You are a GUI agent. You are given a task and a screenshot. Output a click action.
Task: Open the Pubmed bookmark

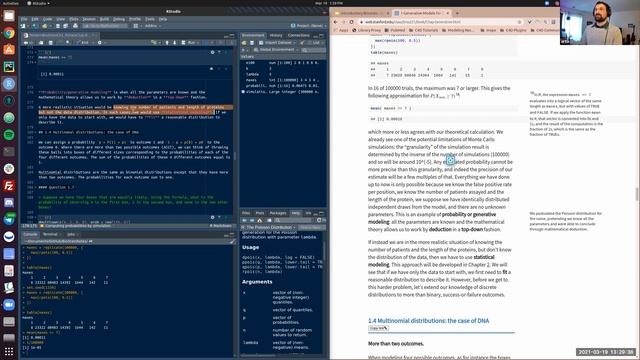tap(395, 30)
